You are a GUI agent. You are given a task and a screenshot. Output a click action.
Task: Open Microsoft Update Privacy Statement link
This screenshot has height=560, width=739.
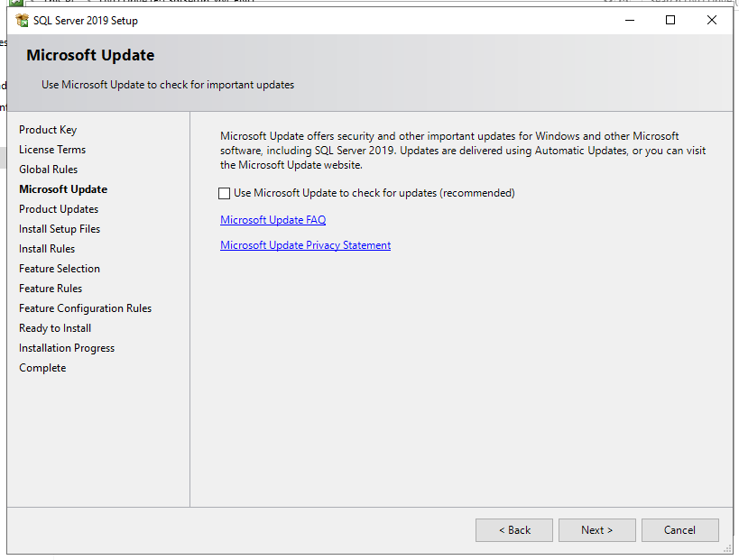pos(305,245)
